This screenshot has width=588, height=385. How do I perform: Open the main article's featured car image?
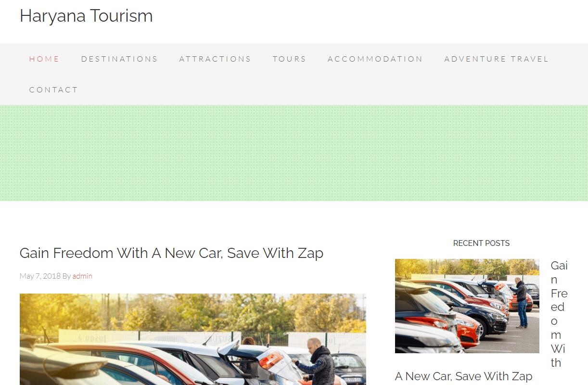coord(192,339)
